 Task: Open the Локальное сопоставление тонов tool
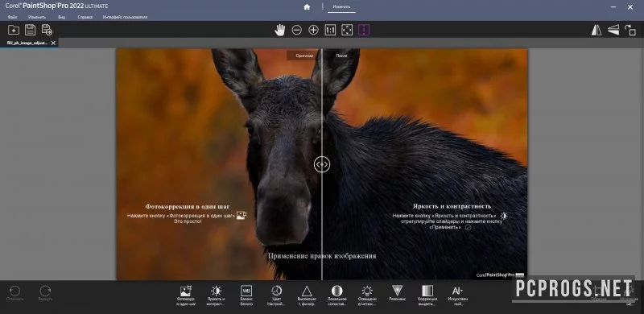pyautogui.click(x=336, y=296)
